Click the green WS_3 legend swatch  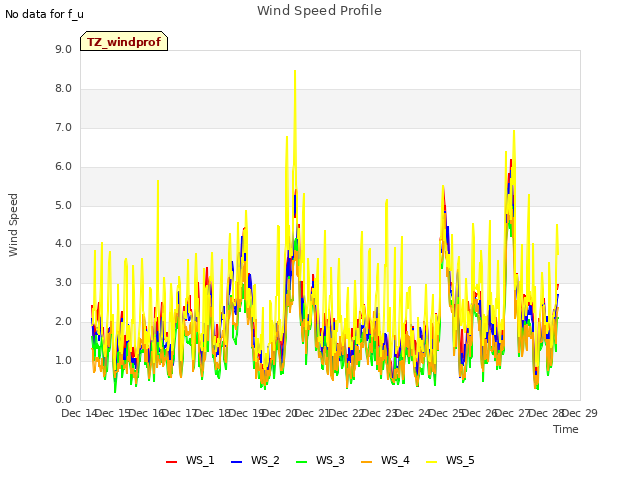pos(302,462)
